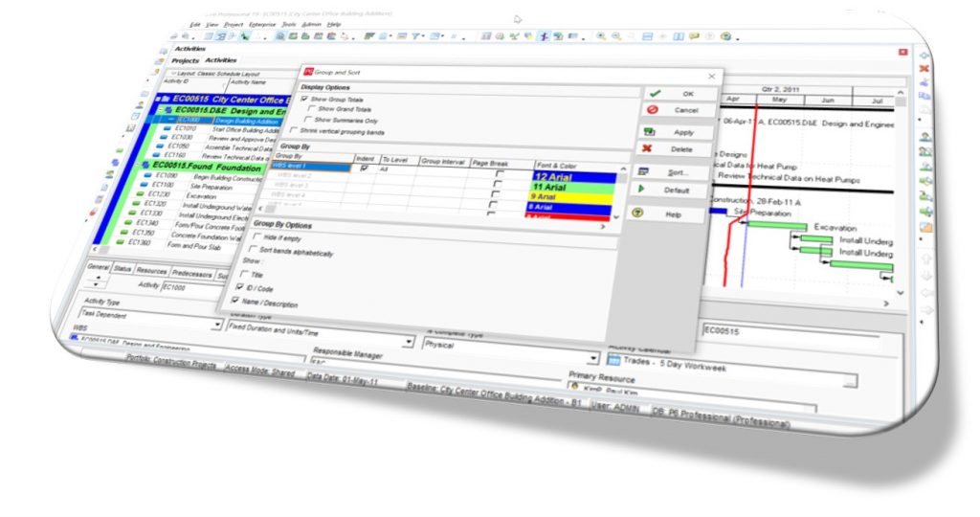Toggle Show Group Totals checkbox
The width and height of the screenshot is (980, 517).
point(304,99)
